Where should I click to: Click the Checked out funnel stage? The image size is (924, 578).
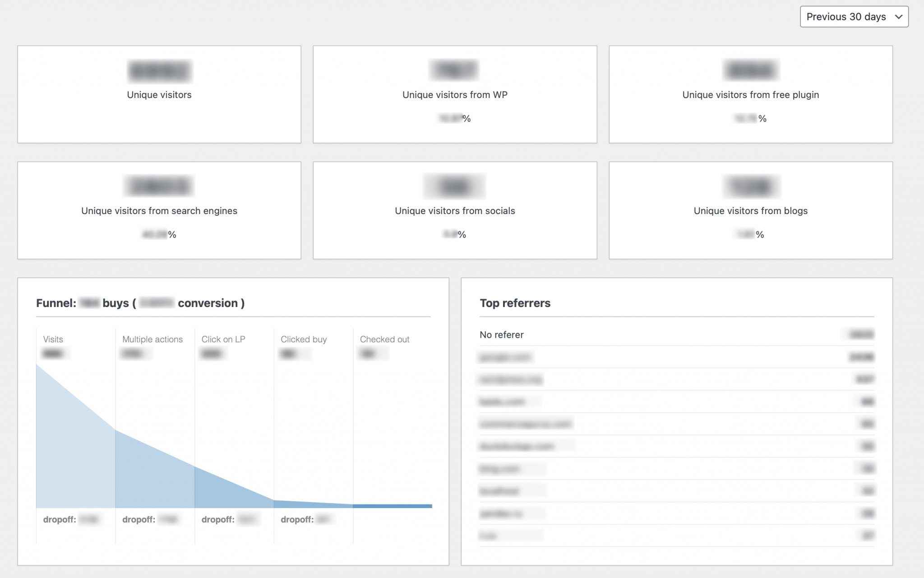(384, 339)
